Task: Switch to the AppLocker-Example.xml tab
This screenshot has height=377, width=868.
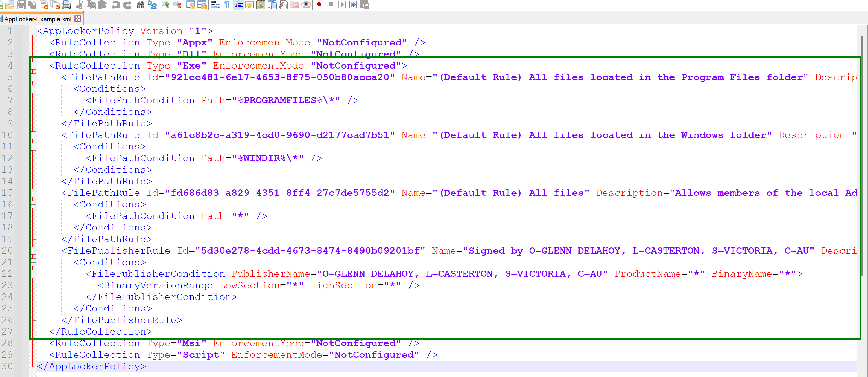Action: coord(37,19)
